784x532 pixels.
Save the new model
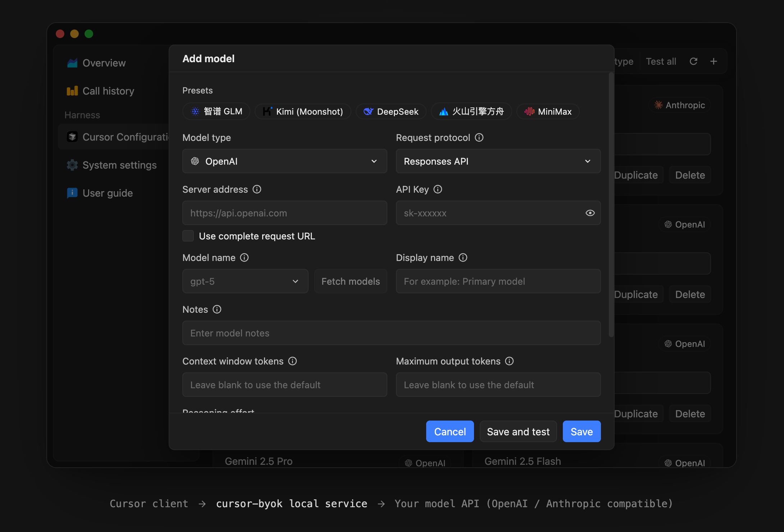tap(582, 431)
